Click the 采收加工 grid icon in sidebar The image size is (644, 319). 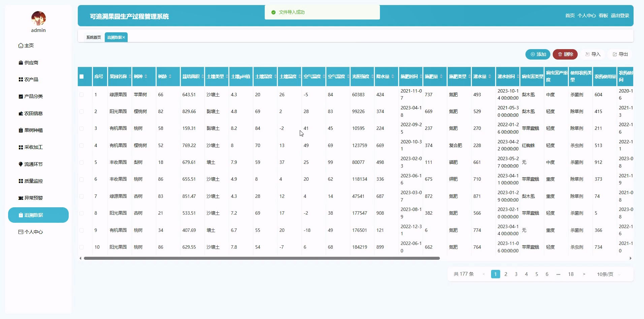pos(21,147)
